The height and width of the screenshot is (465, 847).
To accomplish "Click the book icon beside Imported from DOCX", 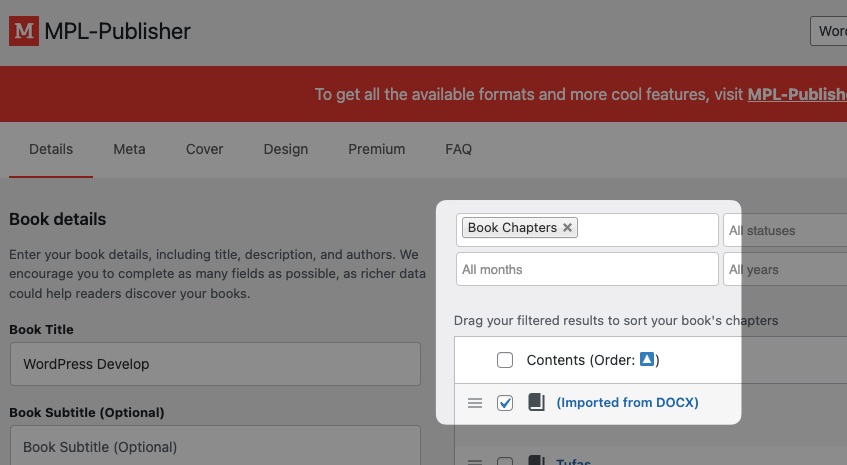I will pyautogui.click(x=536, y=403).
